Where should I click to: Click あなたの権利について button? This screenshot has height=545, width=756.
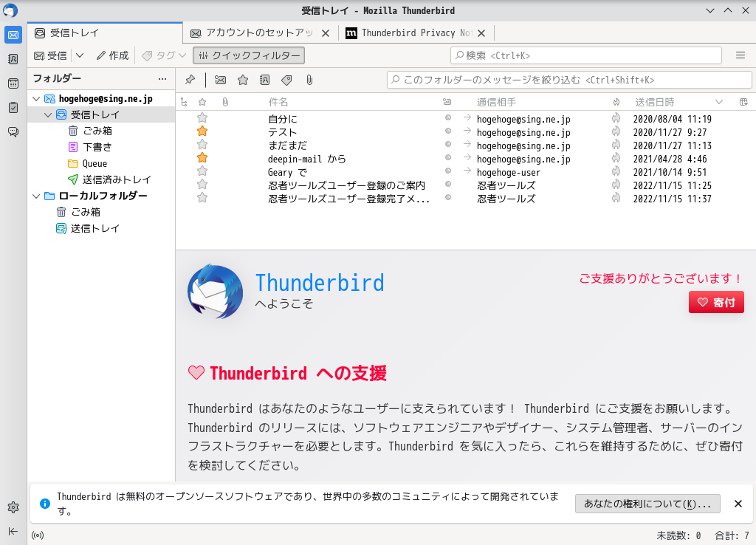point(647,504)
